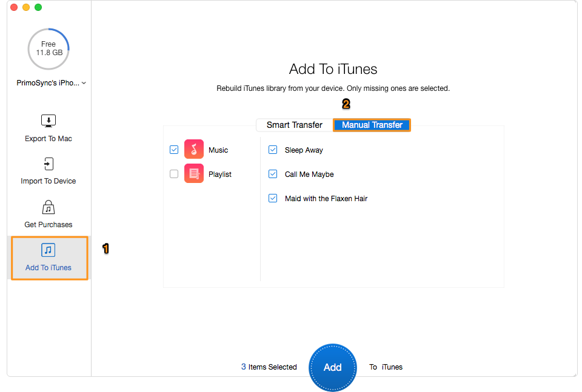Uncheck Maid with the Flaxen Hair

pos(273,198)
